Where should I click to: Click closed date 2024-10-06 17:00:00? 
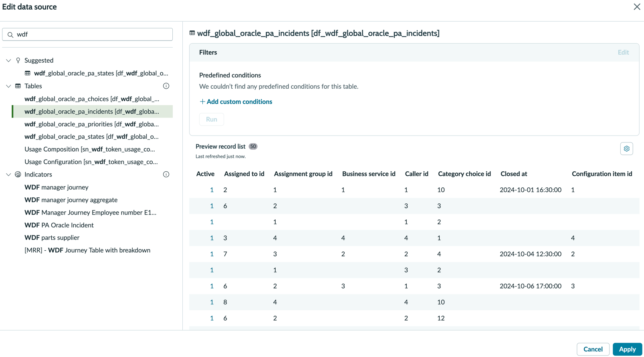530,286
